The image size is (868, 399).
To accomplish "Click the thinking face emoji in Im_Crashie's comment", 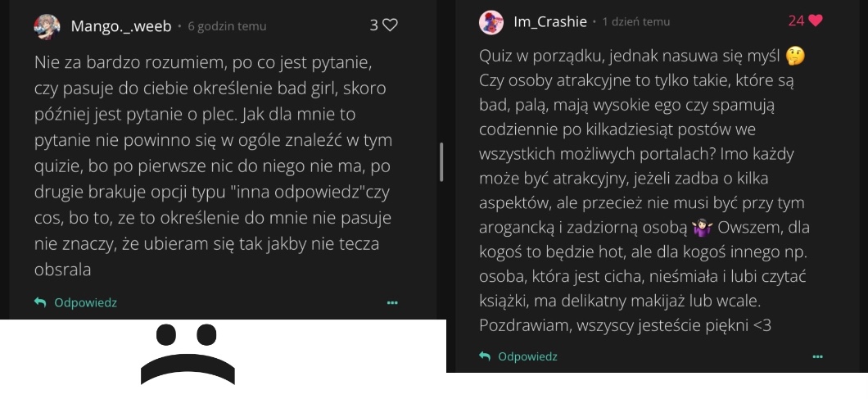I will click(793, 57).
